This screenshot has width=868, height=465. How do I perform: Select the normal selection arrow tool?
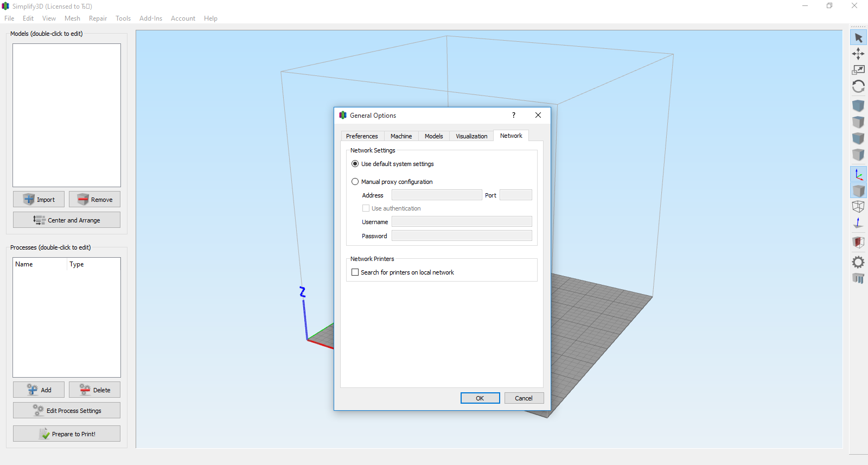click(x=858, y=37)
